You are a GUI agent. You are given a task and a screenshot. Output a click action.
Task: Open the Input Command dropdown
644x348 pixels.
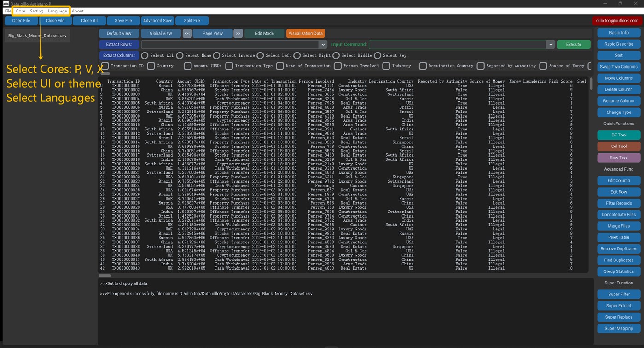click(550, 44)
